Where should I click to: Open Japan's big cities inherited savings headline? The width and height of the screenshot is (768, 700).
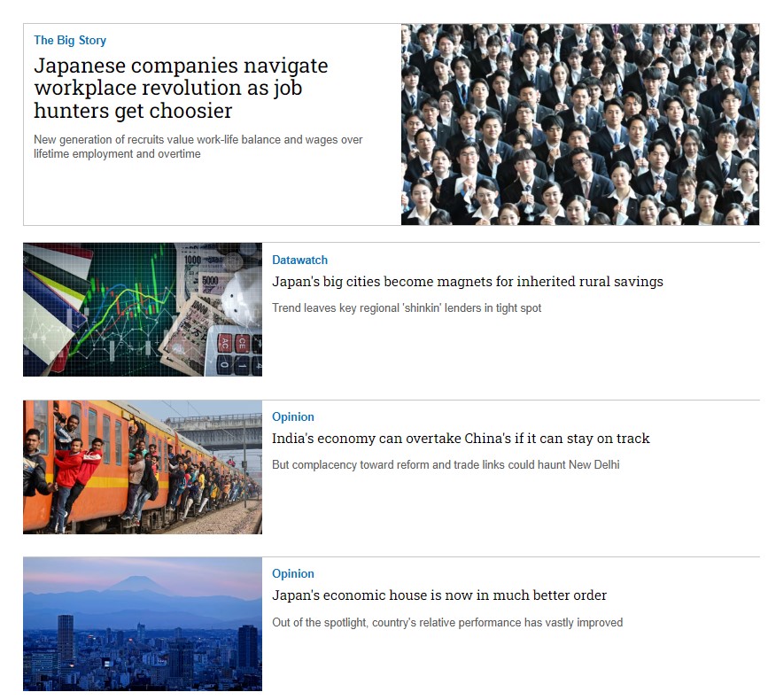click(467, 282)
